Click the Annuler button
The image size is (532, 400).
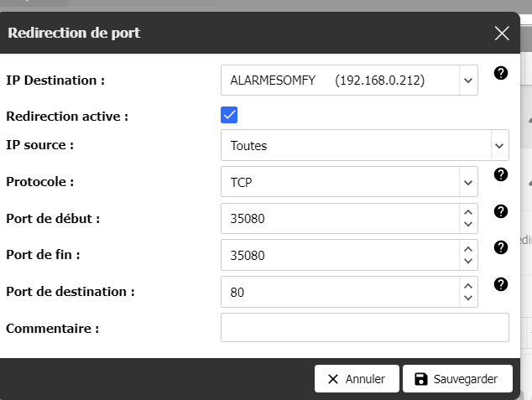(x=357, y=379)
